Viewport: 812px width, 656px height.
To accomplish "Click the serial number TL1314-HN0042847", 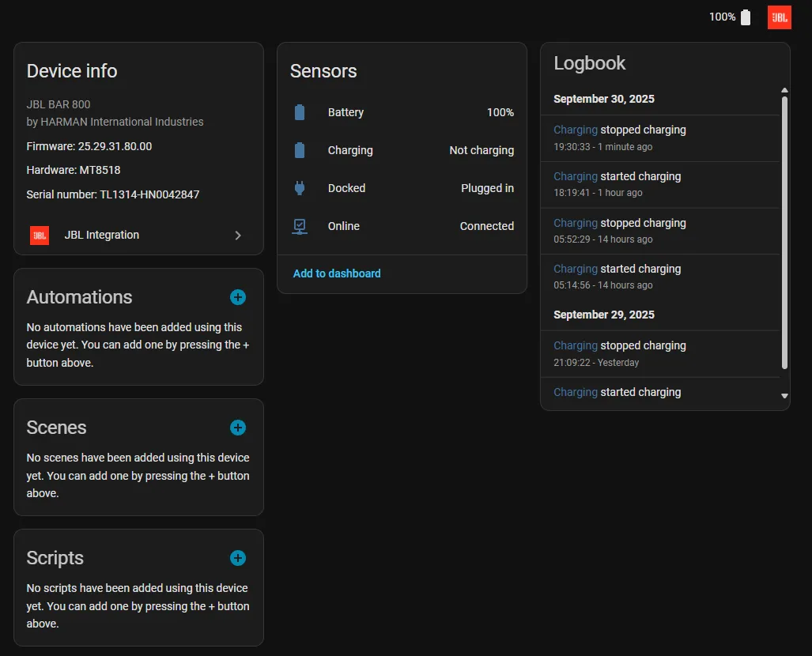I will click(x=149, y=194).
